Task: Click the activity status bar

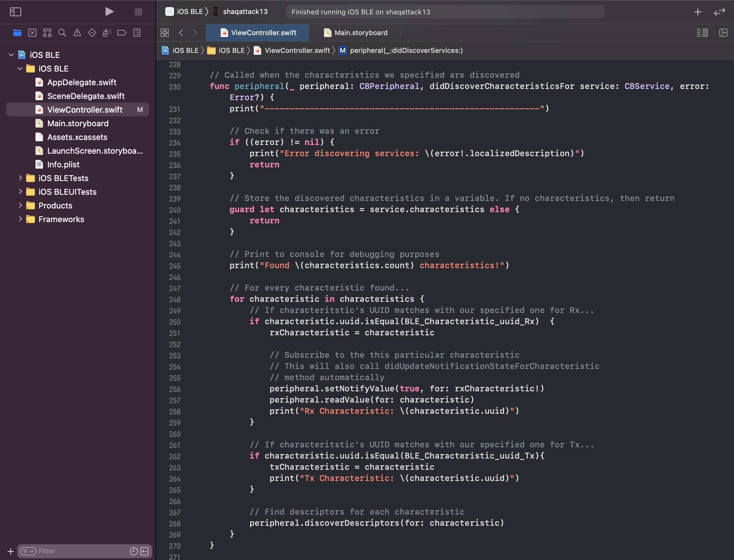Action: point(445,12)
